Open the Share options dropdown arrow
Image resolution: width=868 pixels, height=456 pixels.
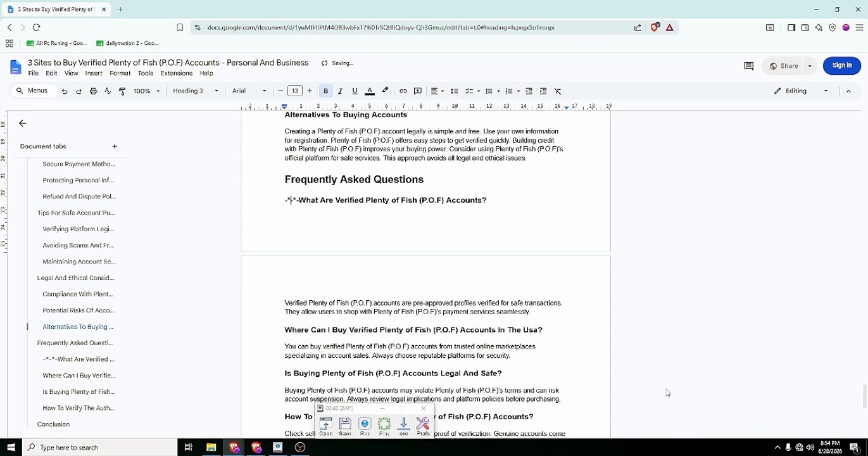point(809,66)
